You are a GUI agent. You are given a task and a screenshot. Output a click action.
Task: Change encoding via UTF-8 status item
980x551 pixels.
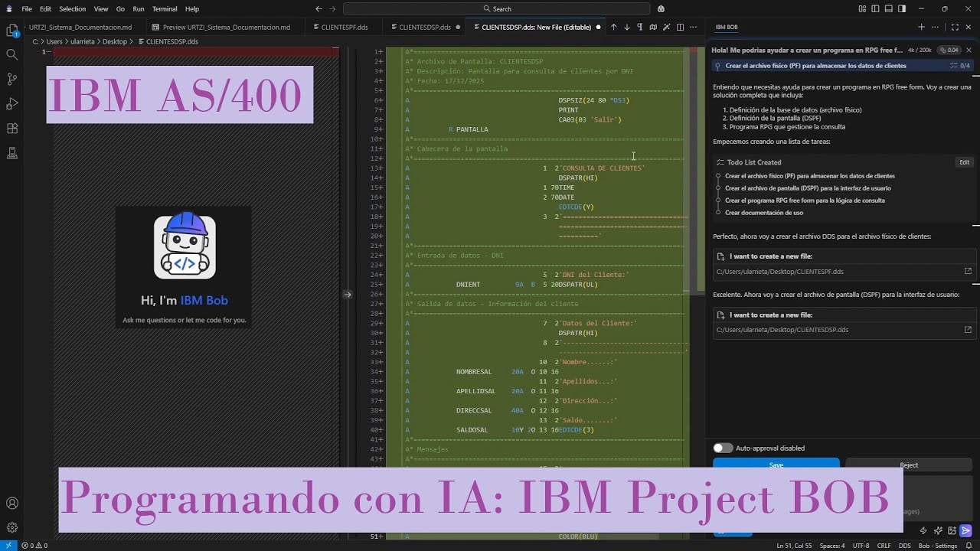pyautogui.click(x=861, y=546)
